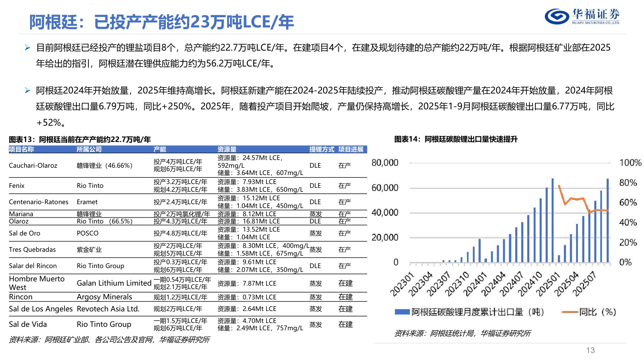
Task: Select table header 项目进展
Action: [351, 149]
